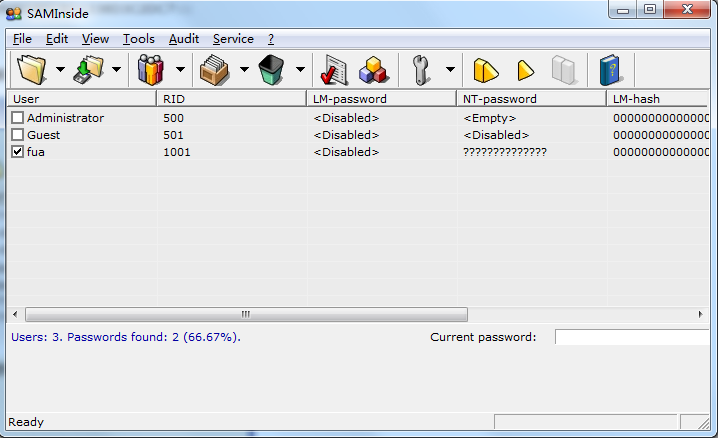The height and width of the screenshot is (442, 718).
Task: Minimize the SAMInside window
Action: pyautogui.click(x=623, y=10)
